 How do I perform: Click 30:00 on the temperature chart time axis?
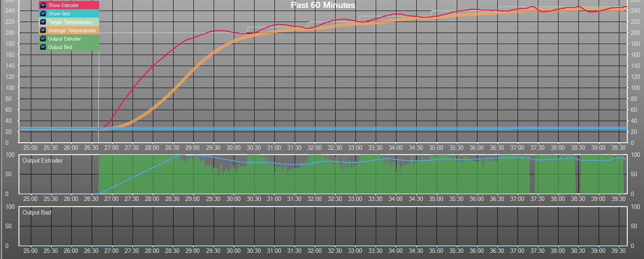[x=233, y=149]
